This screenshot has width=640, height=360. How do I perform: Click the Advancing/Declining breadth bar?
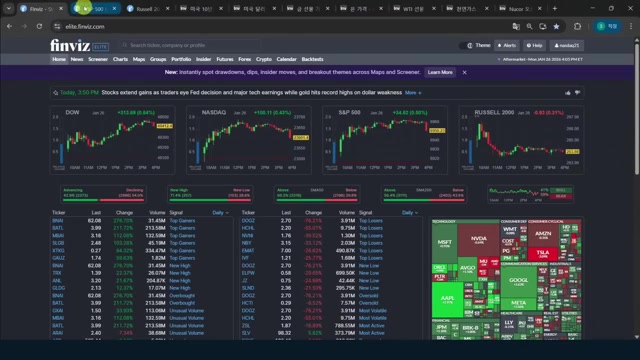pyautogui.click(x=103, y=194)
